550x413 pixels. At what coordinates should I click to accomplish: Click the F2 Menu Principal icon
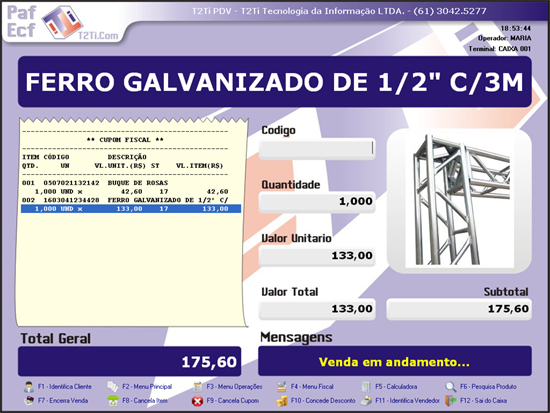[113, 387]
